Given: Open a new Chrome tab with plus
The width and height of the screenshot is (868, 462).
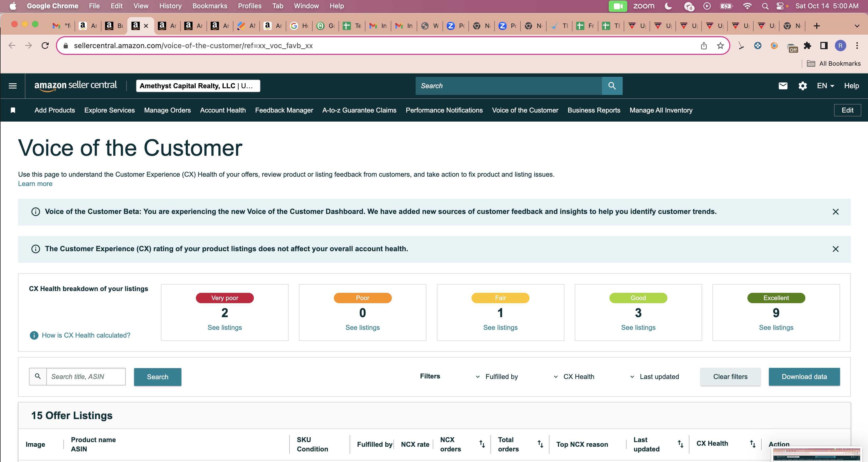Looking at the screenshot, I should (x=816, y=26).
